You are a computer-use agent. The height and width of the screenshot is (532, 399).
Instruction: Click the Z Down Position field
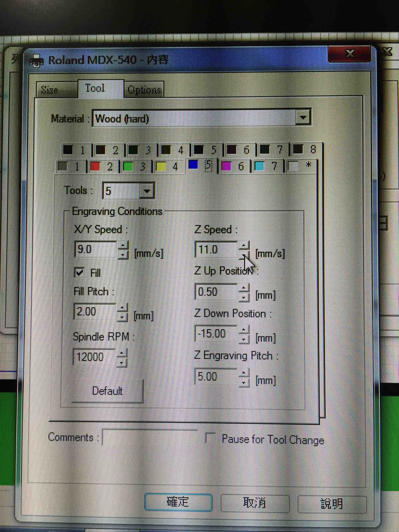[216, 334]
